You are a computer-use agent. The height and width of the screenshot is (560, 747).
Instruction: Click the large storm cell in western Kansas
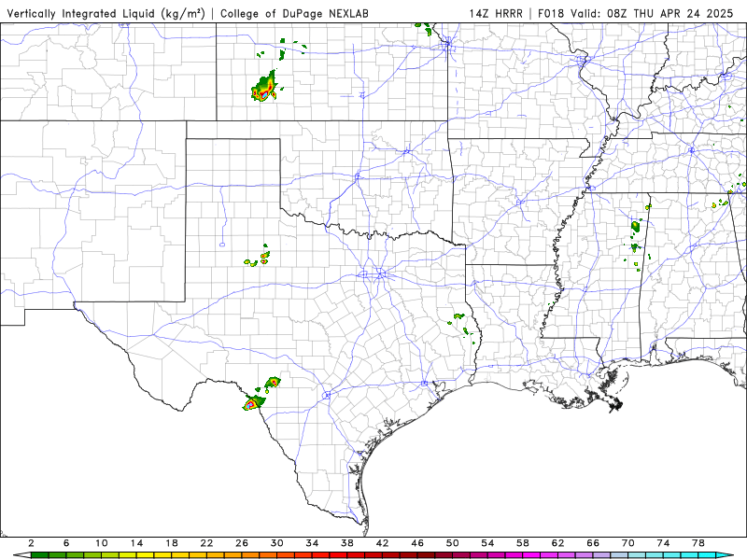(264, 87)
